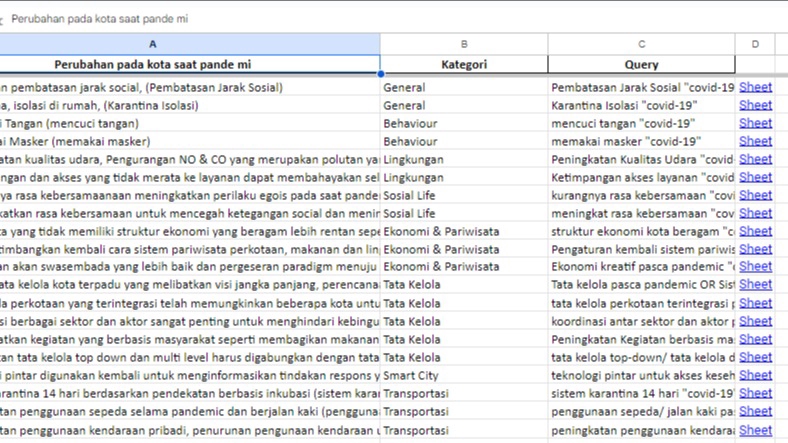The image size is (788, 443).
Task: Select General cell beside Karantina Isolasi query
Action: (x=464, y=105)
